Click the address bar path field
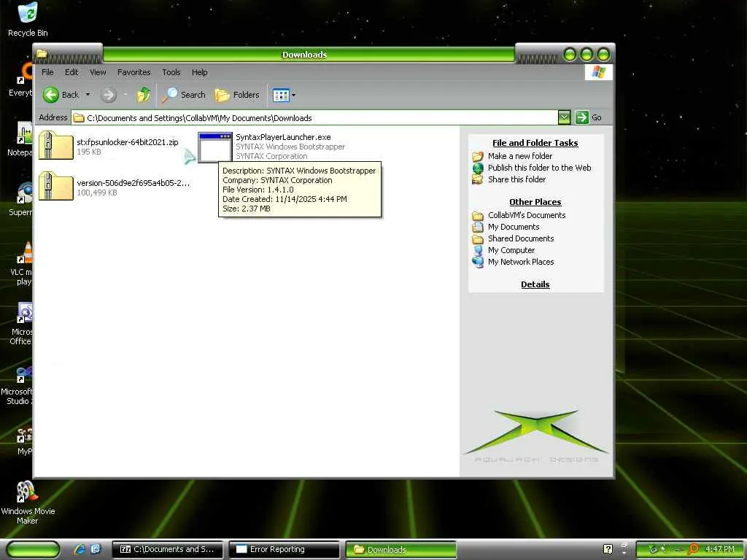Viewport: 747px width, 560px height. coord(314,117)
